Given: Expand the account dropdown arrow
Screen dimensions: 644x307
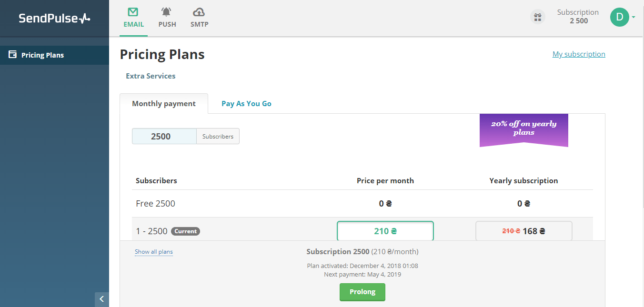Looking at the screenshot, I should click(634, 17).
